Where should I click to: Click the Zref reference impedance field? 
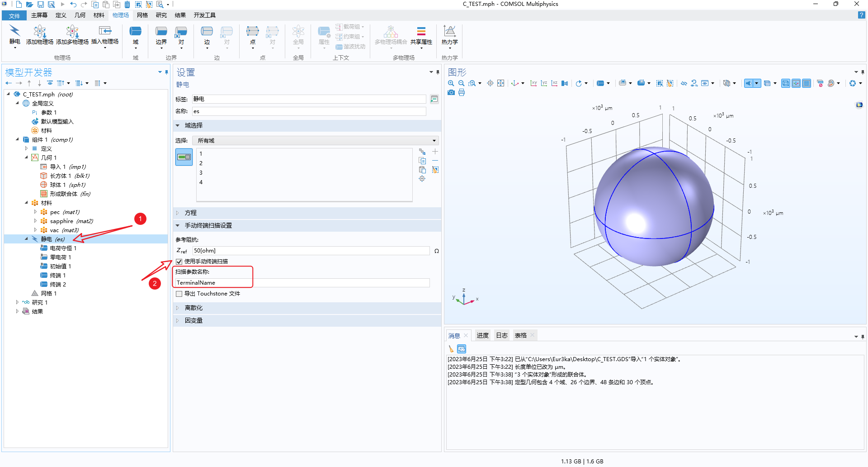tap(311, 251)
